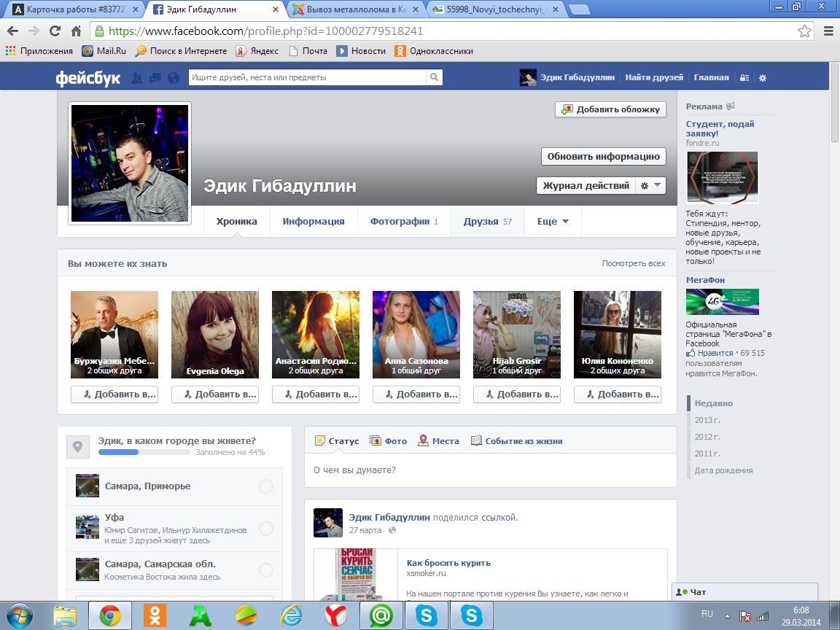Viewport: 840px width, 630px height.
Task: Open privacy shortcuts lock icon
Action: pyautogui.click(x=744, y=78)
